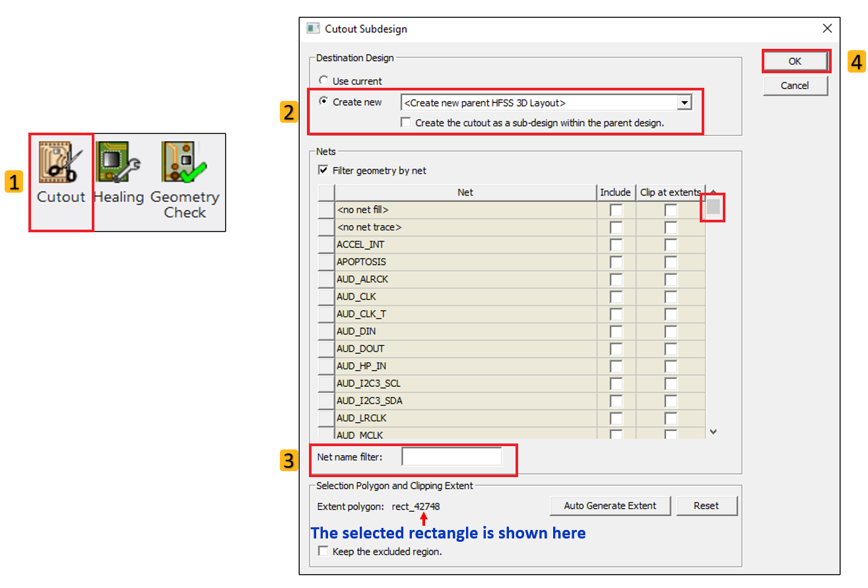Select the Use current radio button
868x588 pixels.
(324, 81)
